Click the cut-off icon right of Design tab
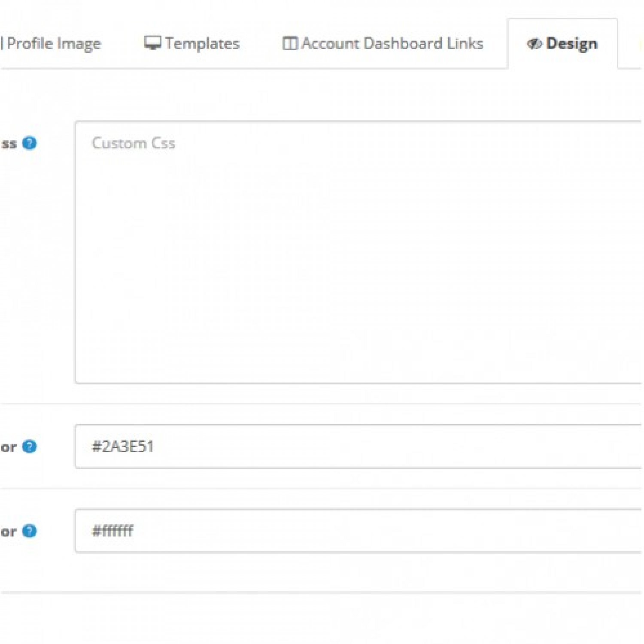The height and width of the screenshot is (644, 644). (640, 43)
